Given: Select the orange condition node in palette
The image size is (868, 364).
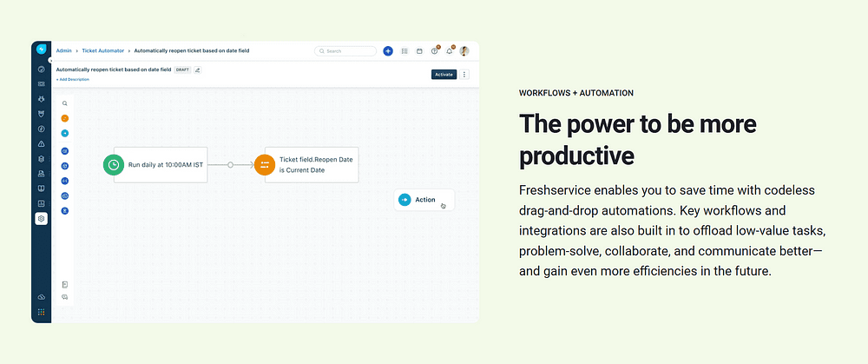Looking at the screenshot, I should (65, 118).
